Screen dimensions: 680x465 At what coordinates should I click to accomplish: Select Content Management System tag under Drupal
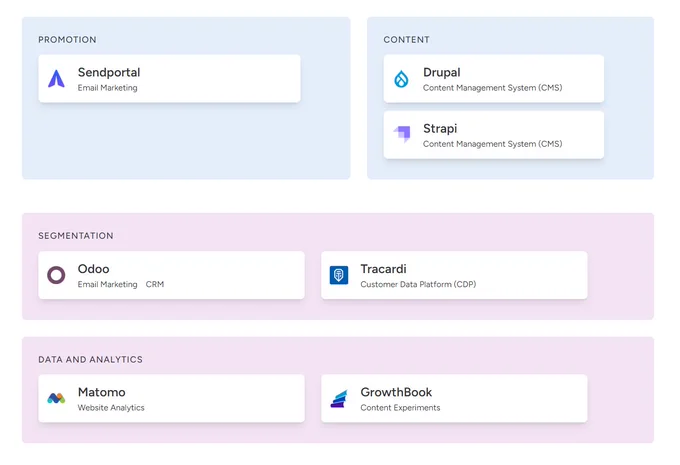(x=492, y=88)
